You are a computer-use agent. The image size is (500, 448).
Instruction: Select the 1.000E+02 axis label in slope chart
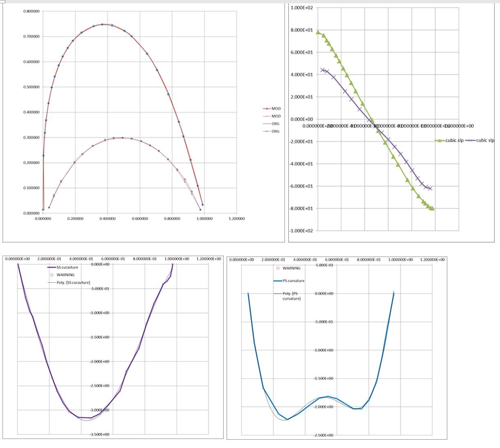tap(301, 8)
